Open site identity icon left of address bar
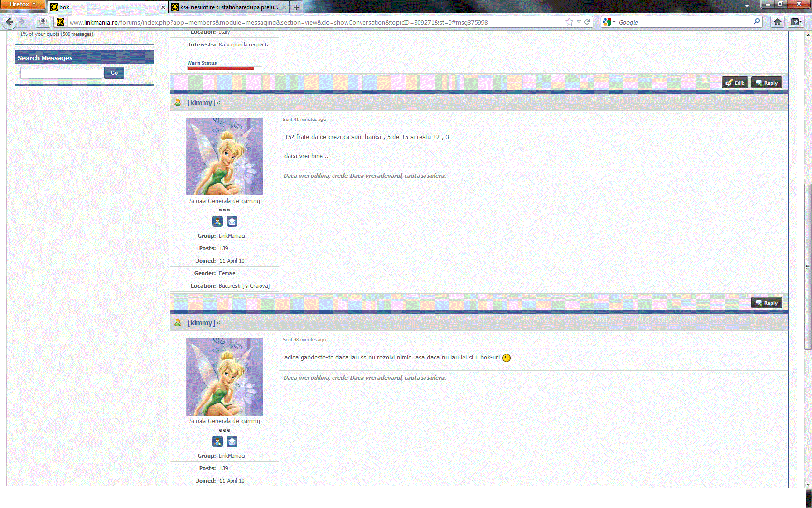The width and height of the screenshot is (812, 508). (x=60, y=22)
